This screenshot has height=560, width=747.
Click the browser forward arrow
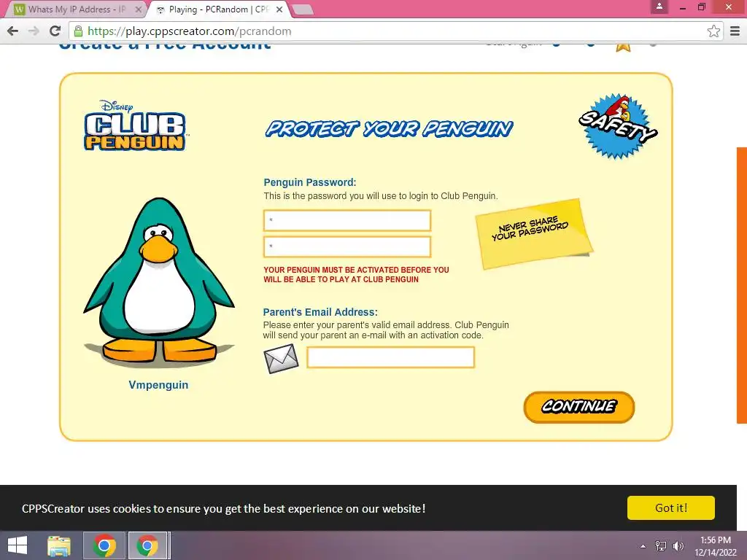coord(34,31)
